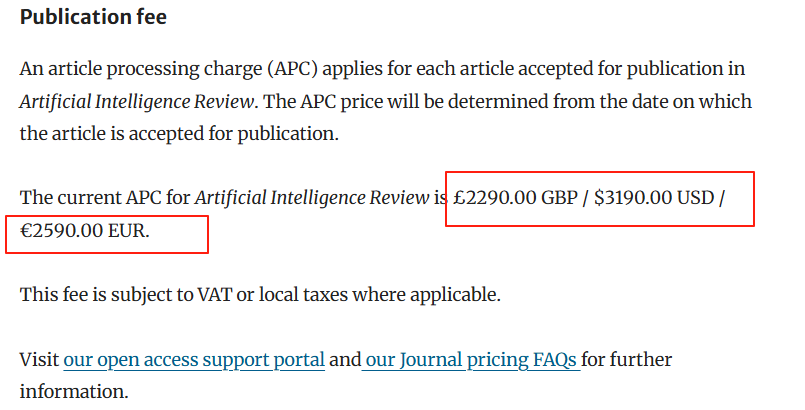Viewport: 805px width, 410px height.
Task: Click the €2590.00 EUR price
Action: 84,230
